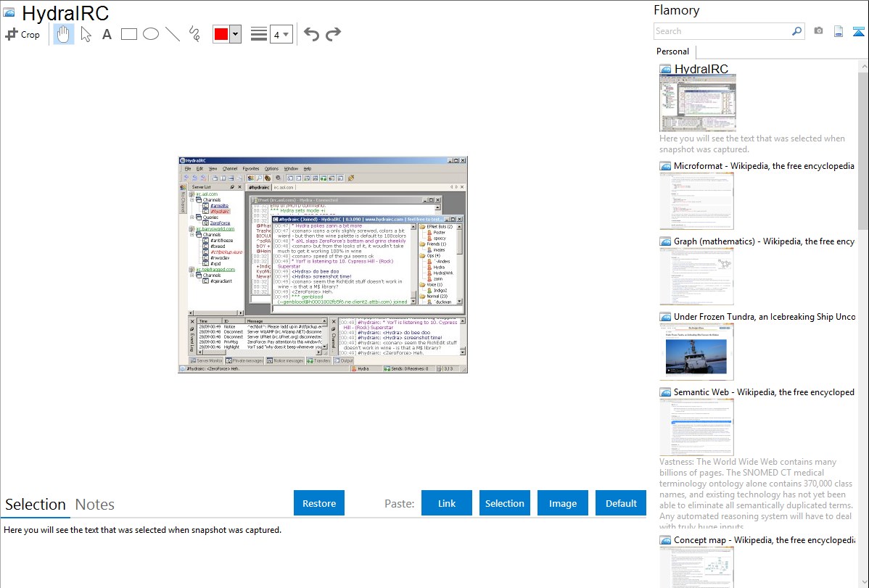Image resolution: width=869 pixels, height=588 pixels.
Task: Click the document page icon in header
Action: pos(839,31)
